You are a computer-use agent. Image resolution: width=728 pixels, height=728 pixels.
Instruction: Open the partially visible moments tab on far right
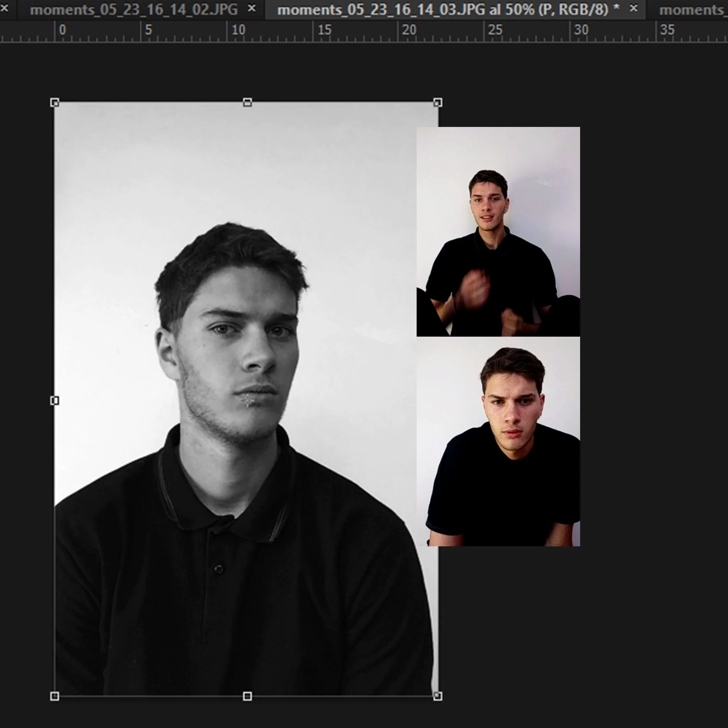click(x=701, y=10)
